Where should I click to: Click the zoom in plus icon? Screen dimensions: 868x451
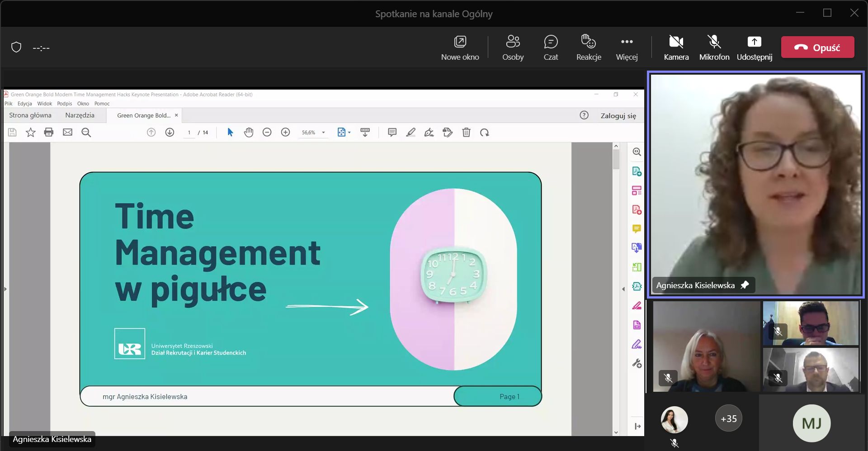(x=285, y=133)
